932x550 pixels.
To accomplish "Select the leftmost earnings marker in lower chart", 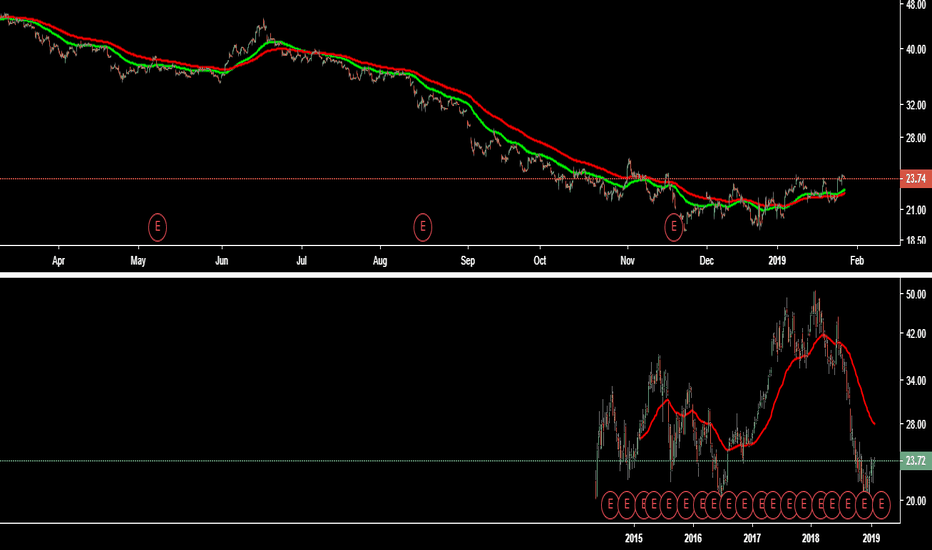I will click(610, 505).
